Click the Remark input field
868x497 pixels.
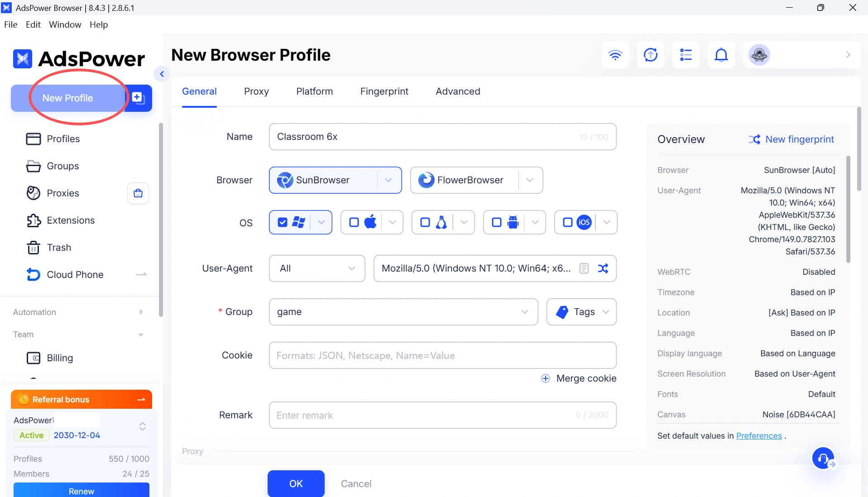click(442, 415)
